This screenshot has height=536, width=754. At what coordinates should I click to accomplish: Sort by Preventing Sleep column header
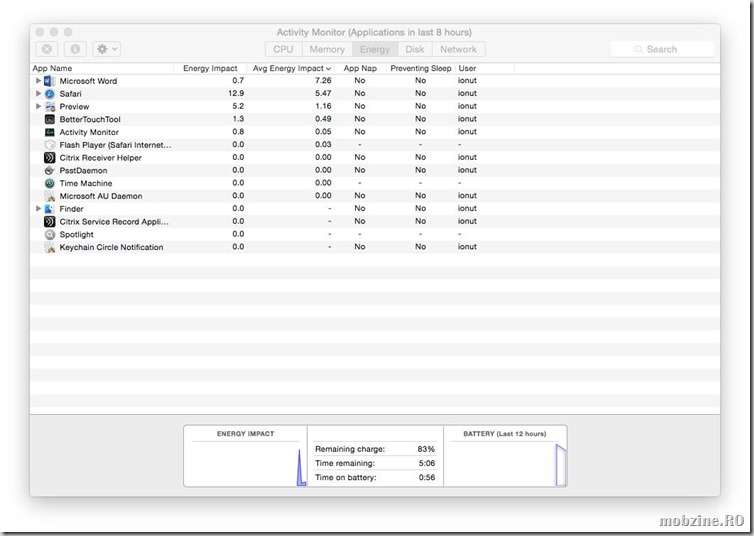coord(421,68)
